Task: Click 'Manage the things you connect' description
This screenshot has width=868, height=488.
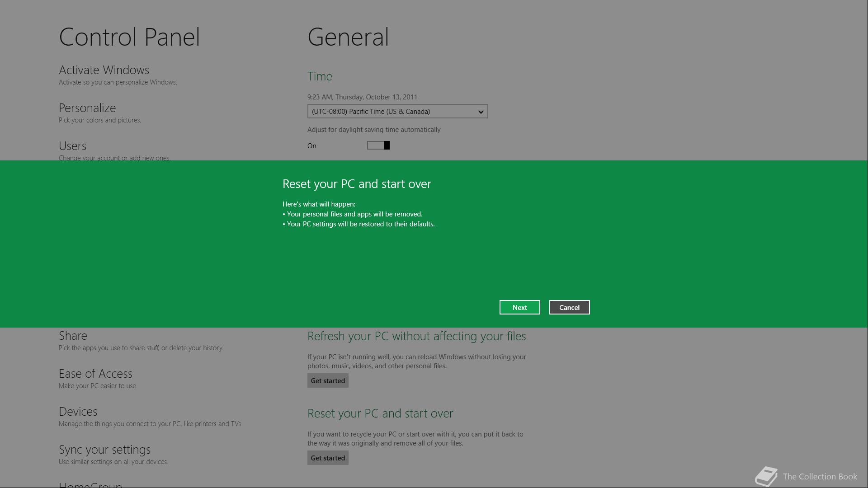Action: click(x=151, y=424)
